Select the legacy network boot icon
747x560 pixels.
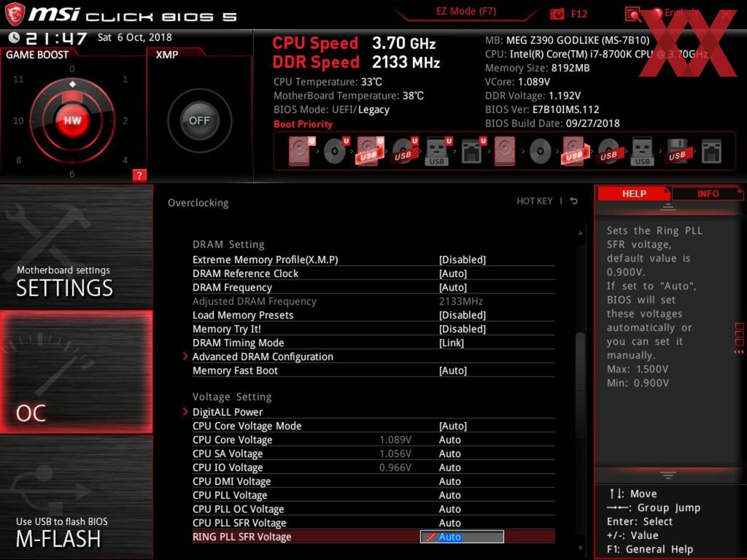tap(711, 152)
